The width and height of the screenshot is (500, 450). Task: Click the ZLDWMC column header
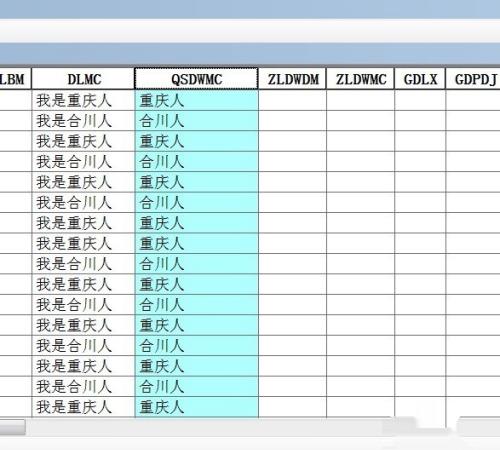pyautogui.click(x=361, y=79)
